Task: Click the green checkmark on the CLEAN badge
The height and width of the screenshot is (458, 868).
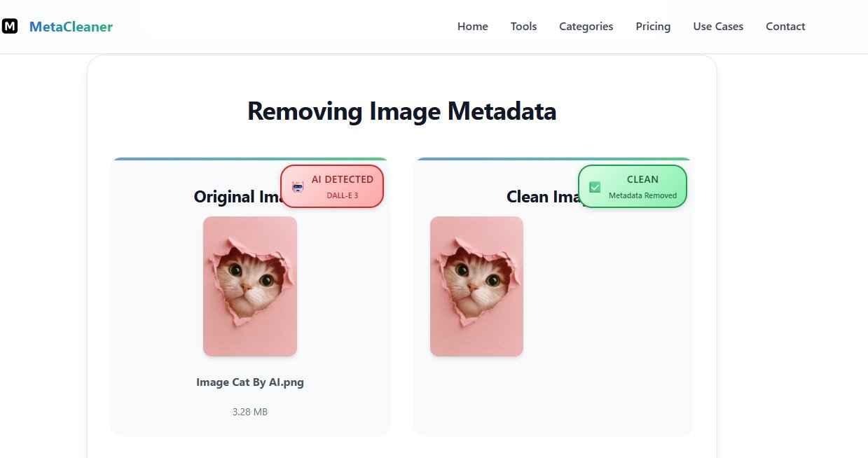Action: tap(595, 186)
